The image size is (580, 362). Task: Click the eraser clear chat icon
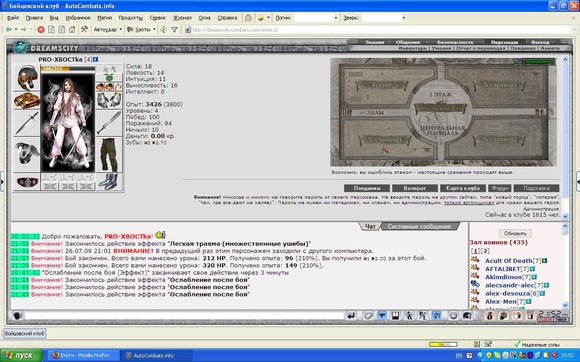(368, 315)
